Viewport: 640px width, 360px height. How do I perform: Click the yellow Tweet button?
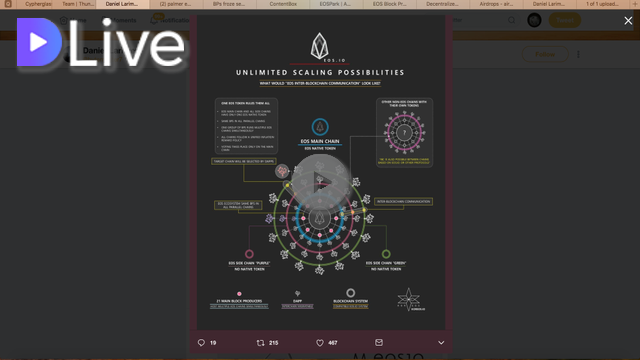click(x=565, y=20)
